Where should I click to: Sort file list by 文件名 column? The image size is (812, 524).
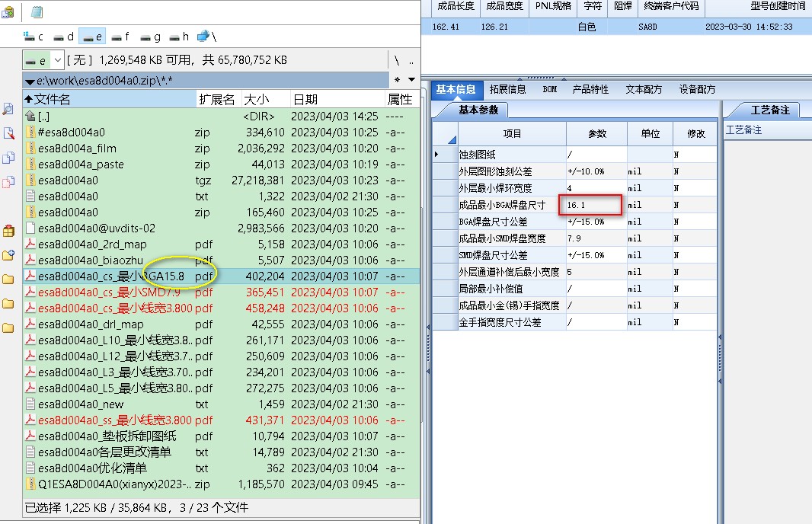110,99
